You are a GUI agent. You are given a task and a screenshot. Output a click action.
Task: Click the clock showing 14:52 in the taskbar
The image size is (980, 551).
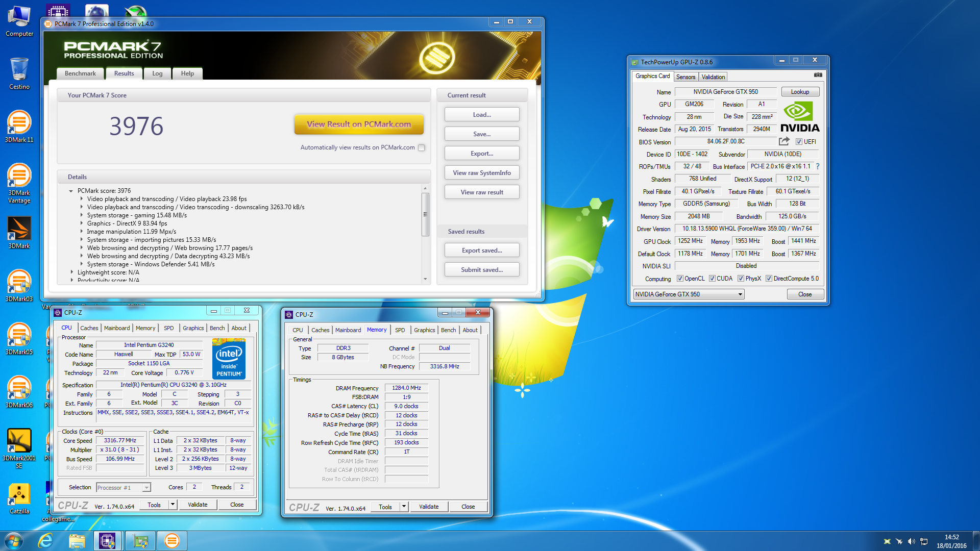951,537
